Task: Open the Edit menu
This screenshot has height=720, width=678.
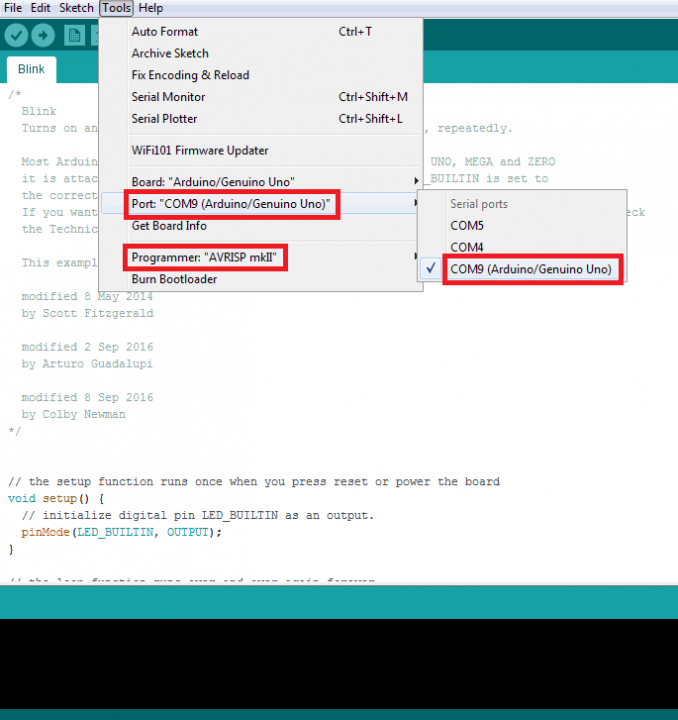Action: pyautogui.click(x=40, y=8)
